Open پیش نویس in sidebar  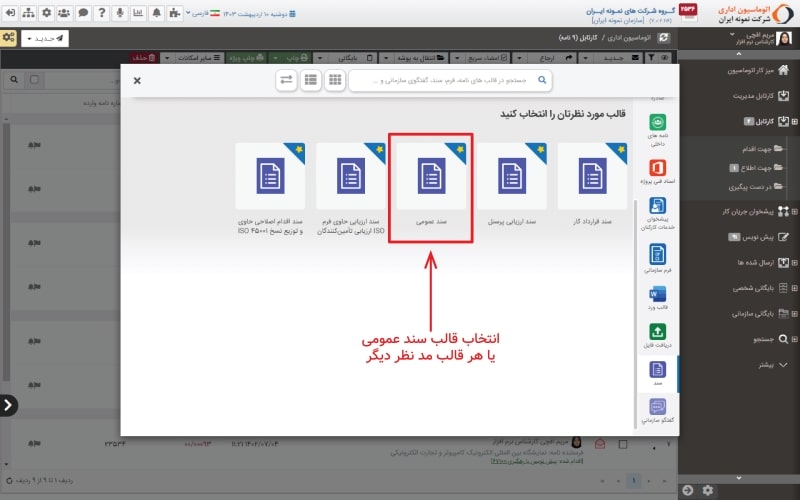759,237
